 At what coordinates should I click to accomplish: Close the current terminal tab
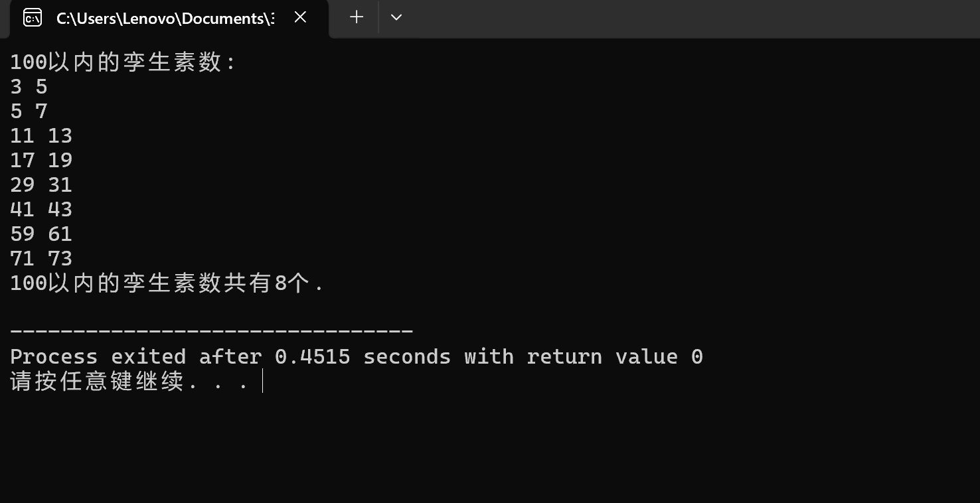click(300, 17)
